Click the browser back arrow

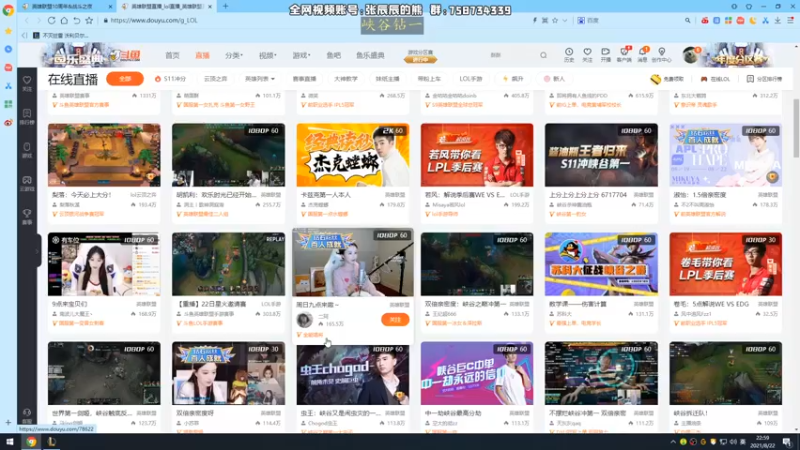point(27,20)
